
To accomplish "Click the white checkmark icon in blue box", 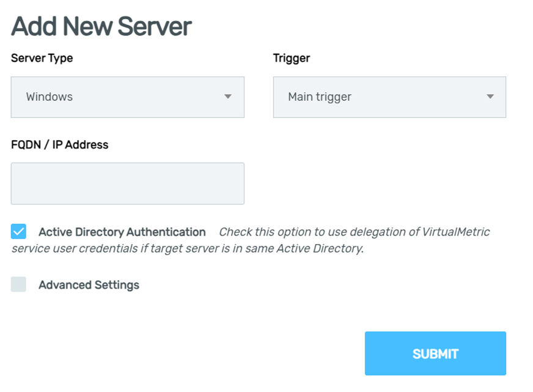I will click(x=18, y=232).
